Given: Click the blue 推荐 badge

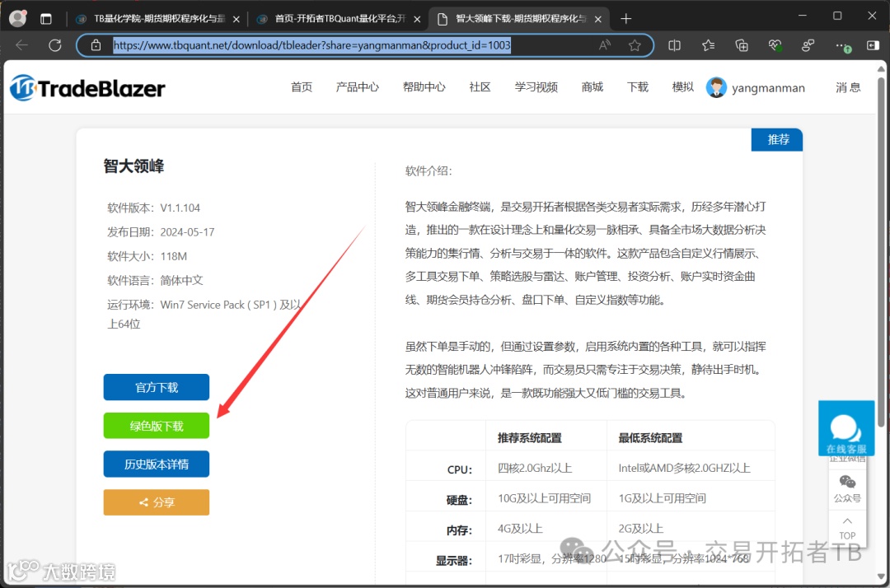Looking at the screenshot, I should [777, 139].
